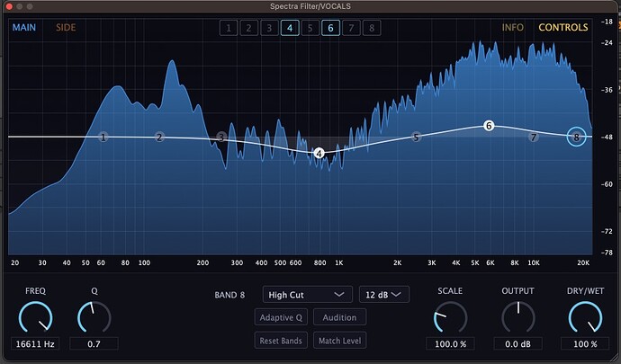Click Reset Bands button

[281, 341]
